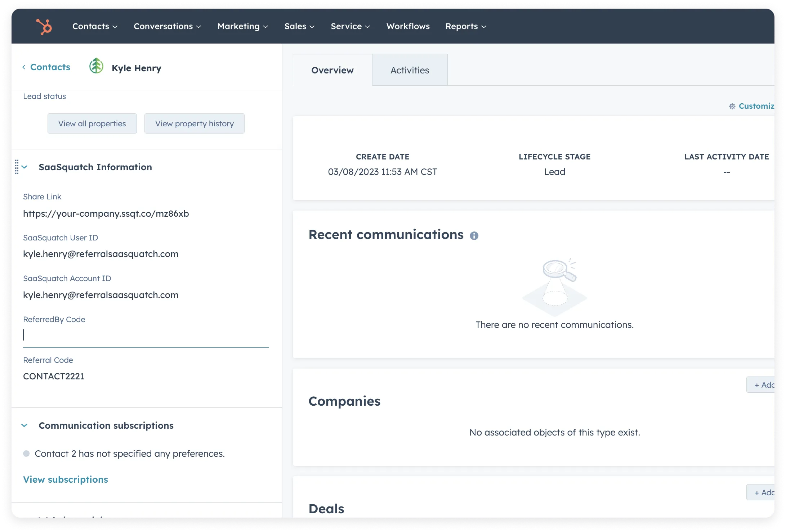786x532 pixels.
Task: Go back to the Contacts list link
Action: pos(50,67)
